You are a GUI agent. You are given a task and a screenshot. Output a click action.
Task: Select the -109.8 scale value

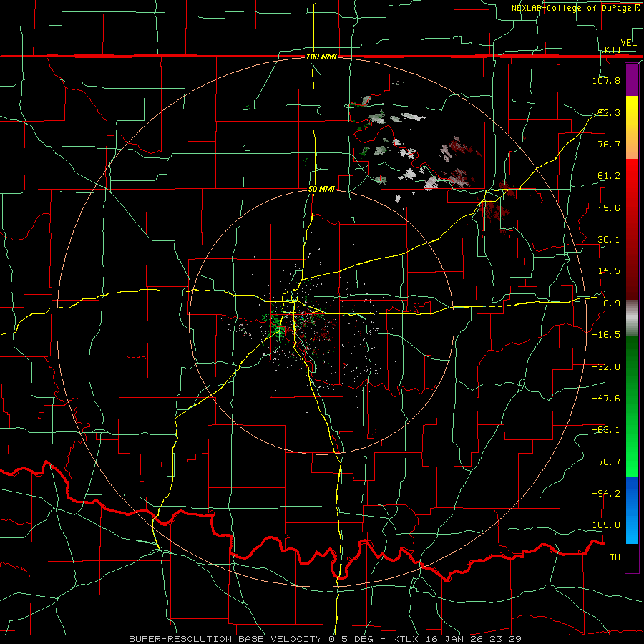click(604, 525)
